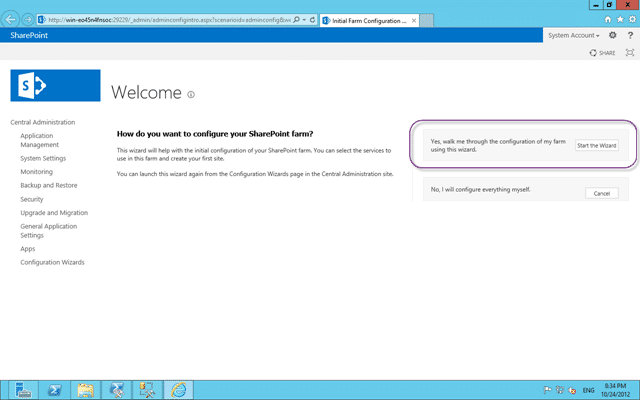
Task: Click the SharePoint header link
Action: click(x=29, y=35)
